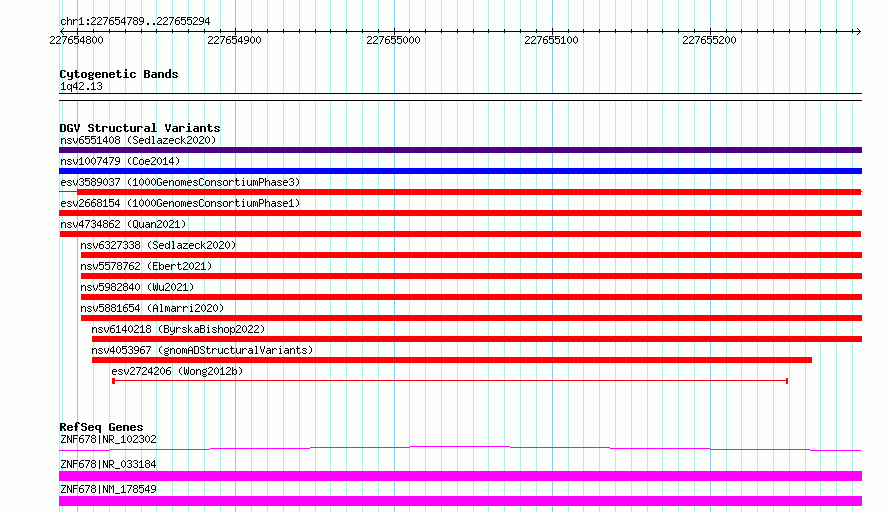
Task: Click the red bar under nsv6327338
Action: (x=471, y=255)
